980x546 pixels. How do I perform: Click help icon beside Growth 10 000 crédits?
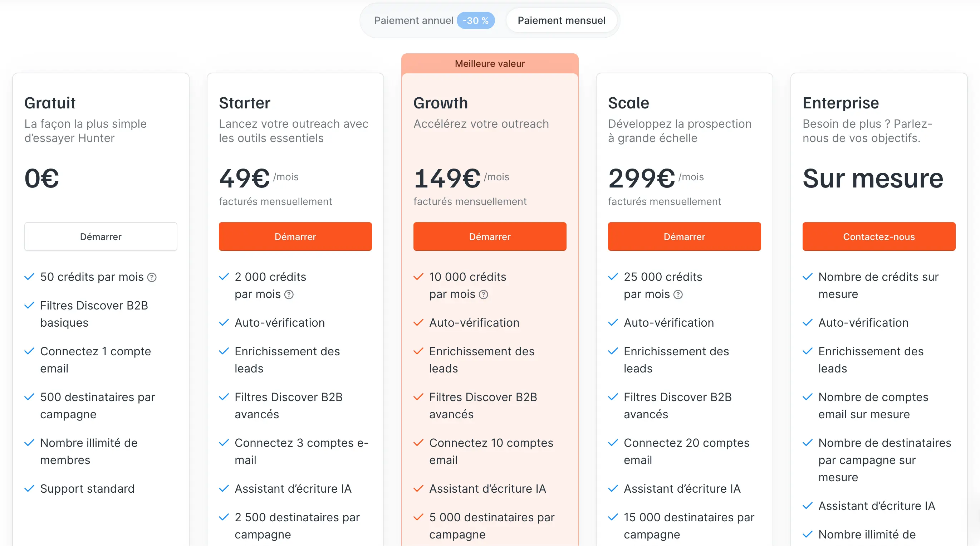tap(483, 294)
